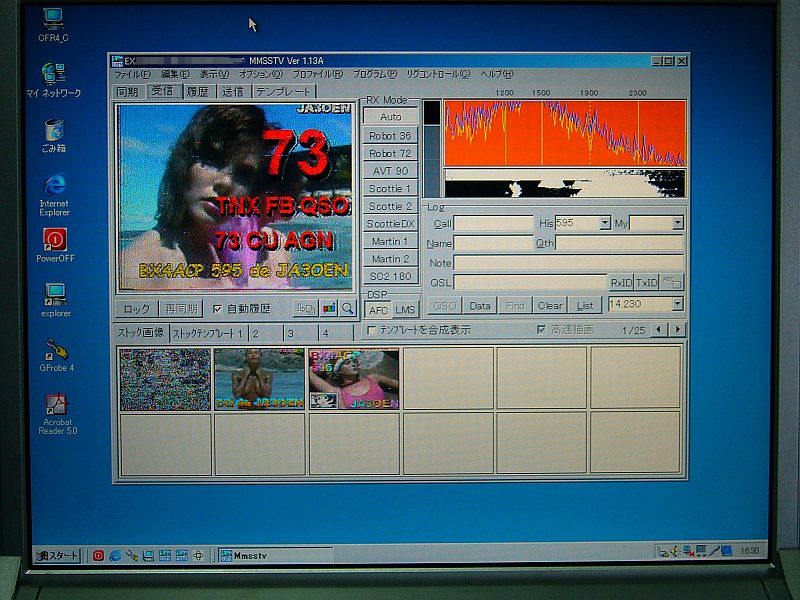Screen dimensions: 800x600
Task: Open the オプション menu
Action: (260, 74)
